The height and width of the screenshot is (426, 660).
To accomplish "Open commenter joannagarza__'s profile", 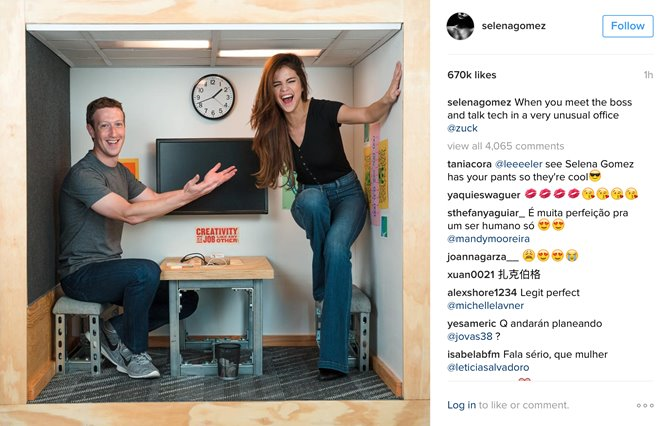I will tap(483, 256).
